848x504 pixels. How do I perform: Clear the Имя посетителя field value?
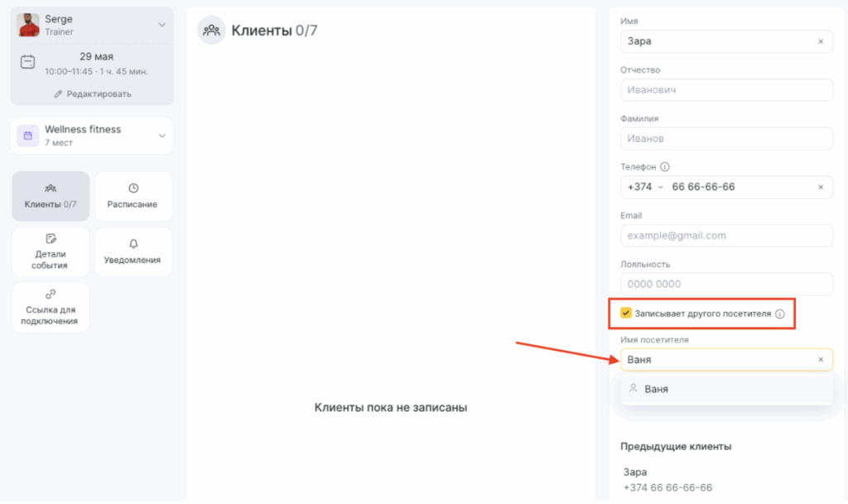point(821,360)
